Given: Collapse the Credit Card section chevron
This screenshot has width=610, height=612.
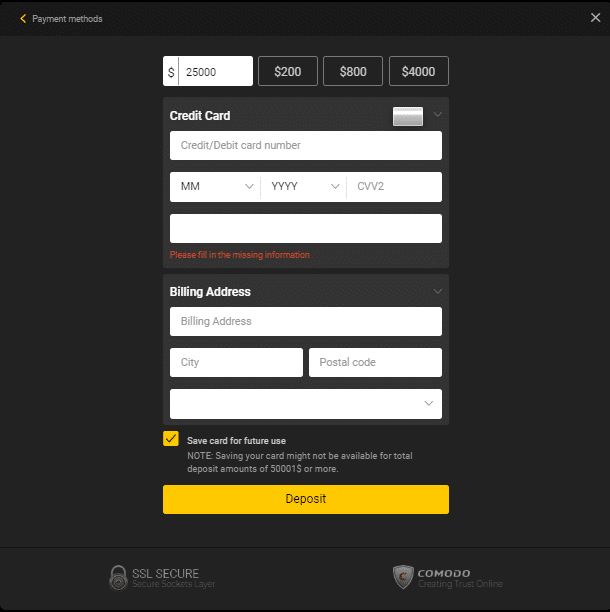Looking at the screenshot, I should (437, 115).
